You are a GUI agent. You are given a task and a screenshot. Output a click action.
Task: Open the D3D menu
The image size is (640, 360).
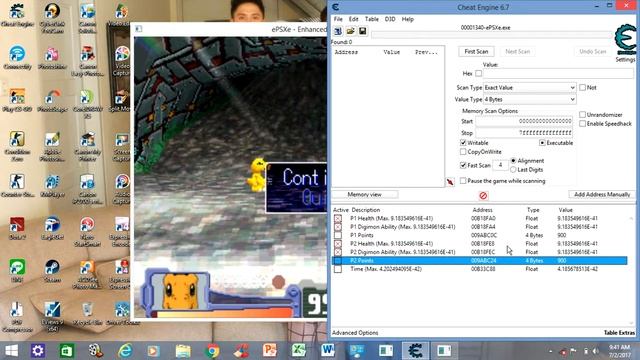tap(390, 19)
